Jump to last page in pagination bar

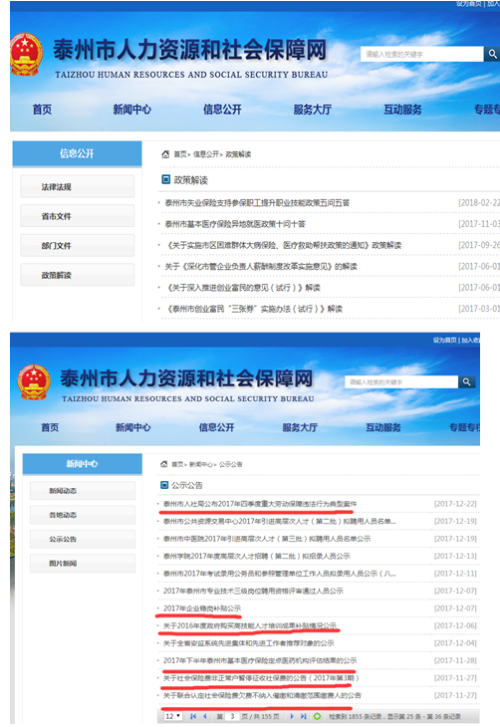point(303,716)
